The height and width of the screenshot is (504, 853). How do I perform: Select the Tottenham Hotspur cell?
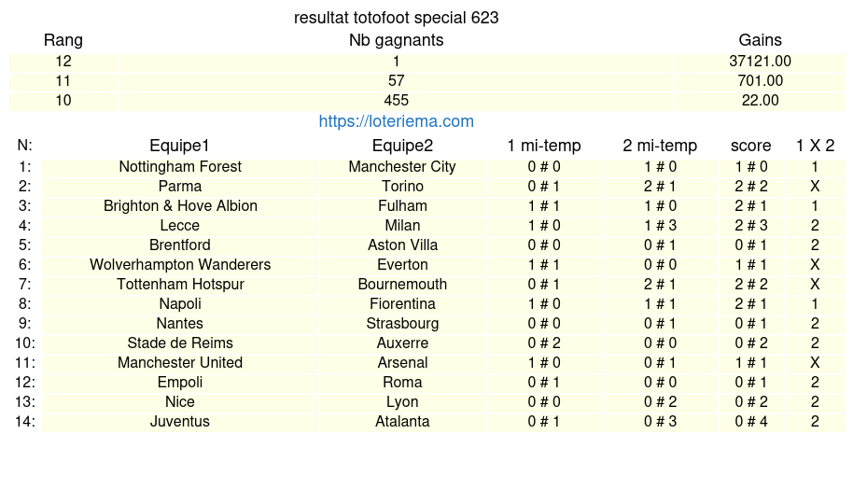[x=179, y=285]
